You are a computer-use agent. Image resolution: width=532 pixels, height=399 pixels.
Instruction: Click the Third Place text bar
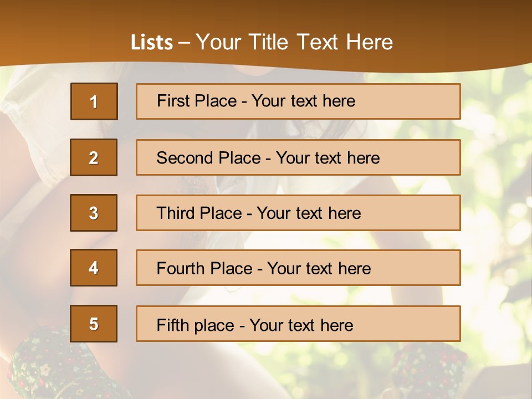point(298,213)
